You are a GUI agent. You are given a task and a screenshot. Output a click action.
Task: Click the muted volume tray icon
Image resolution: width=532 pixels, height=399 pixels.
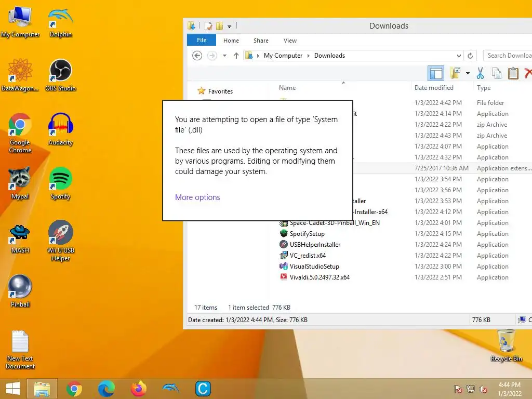click(483, 389)
